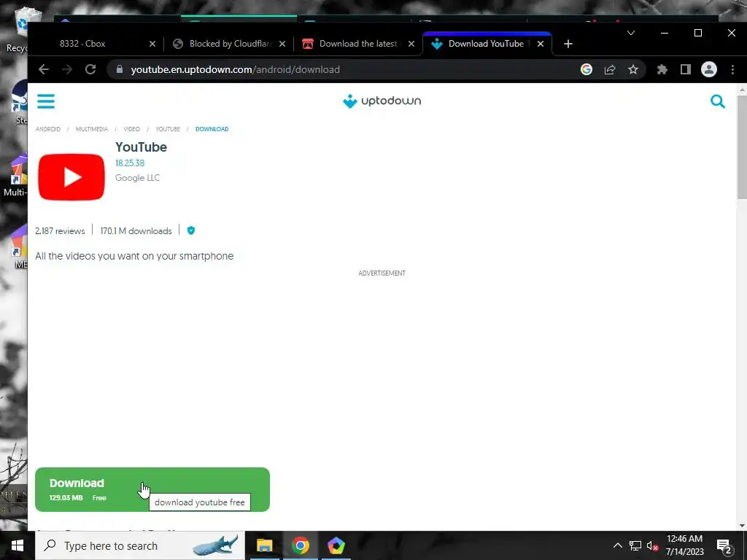Open a new tab with plus button
The width and height of the screenshot is (747, 560).
click(x=568, y=44)
